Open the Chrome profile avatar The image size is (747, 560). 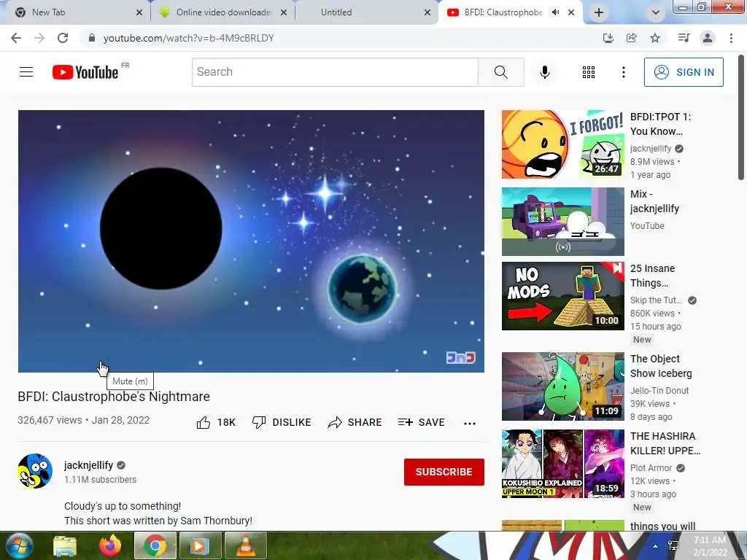click(708, 38)
